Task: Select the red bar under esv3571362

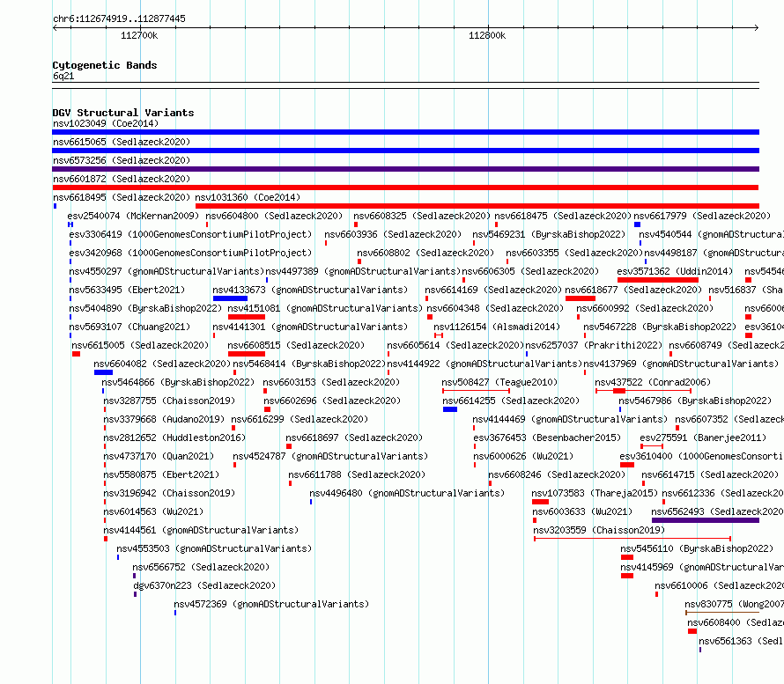Action: [x=658, y=280]
